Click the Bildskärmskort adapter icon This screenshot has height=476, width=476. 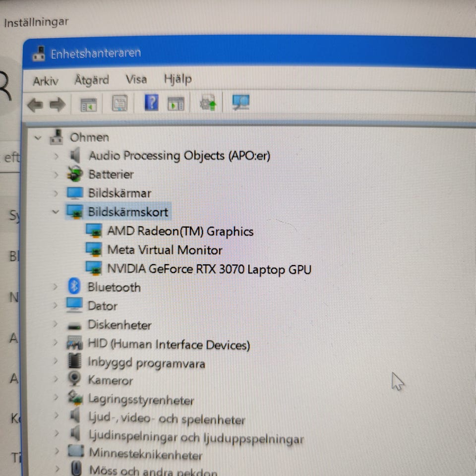coord(75,212)
